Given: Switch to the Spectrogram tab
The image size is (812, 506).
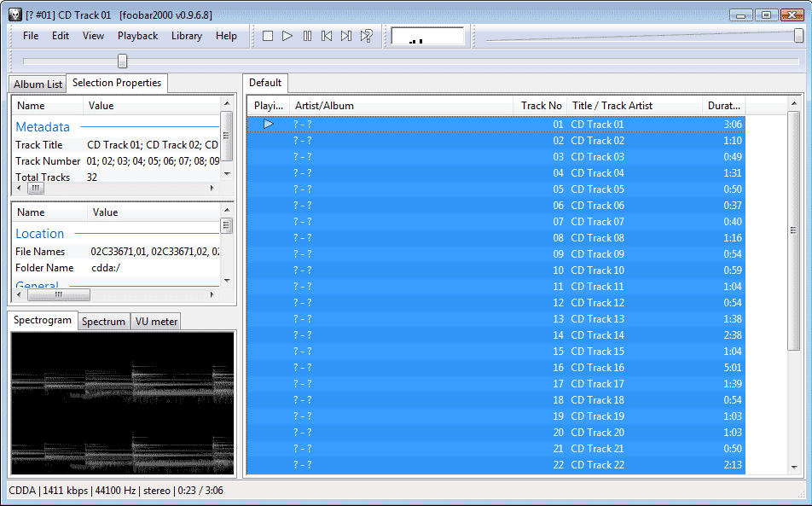Looking at the screenshot, I should pyautogui.click(x=43, y=320).
